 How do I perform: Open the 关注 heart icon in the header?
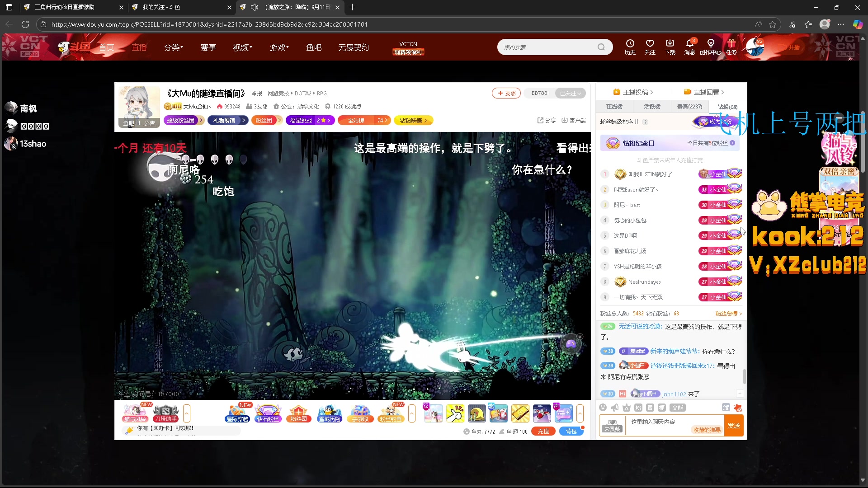click(x=650, y=47)
